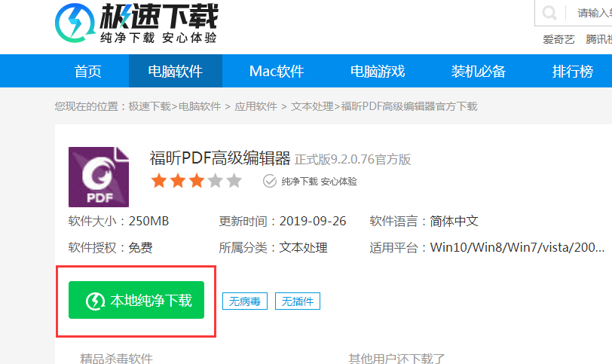Click the 爱奇艺 hot search link
Image resolution: width=612 pixels, height=364 pixels.
558,39
